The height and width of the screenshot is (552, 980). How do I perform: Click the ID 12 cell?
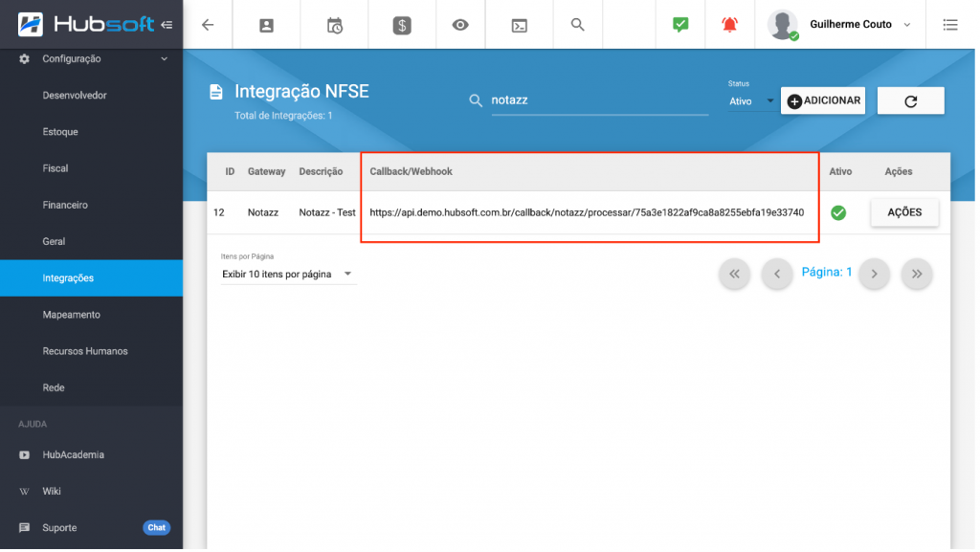pyautogui.click(x=219, y=213)
